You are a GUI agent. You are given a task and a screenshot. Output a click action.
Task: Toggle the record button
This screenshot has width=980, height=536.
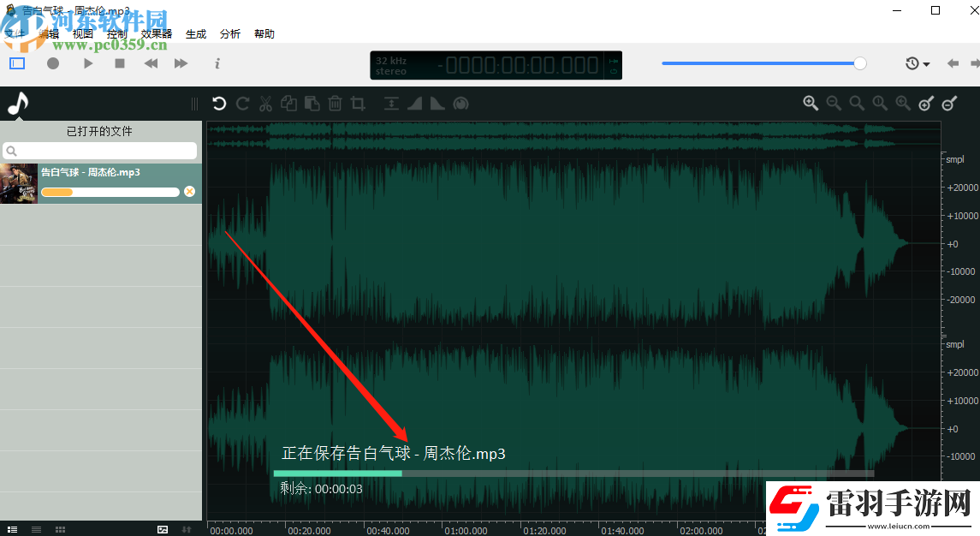click(53, 63)
